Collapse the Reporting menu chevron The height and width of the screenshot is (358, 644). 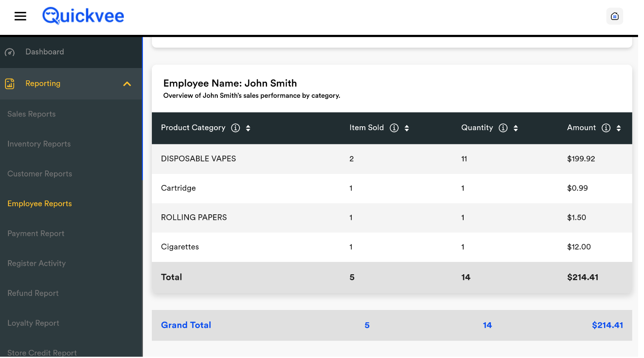tap(127, 84)
